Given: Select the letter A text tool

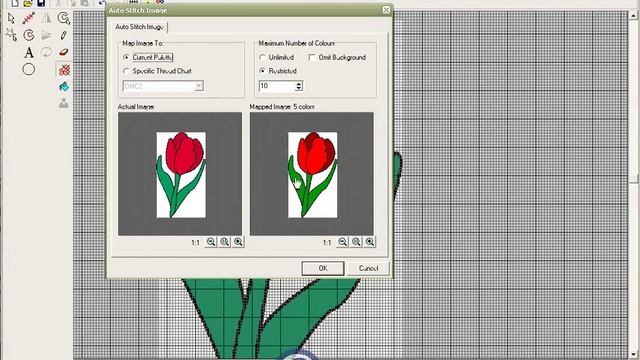Looking at the screenshot, I should 29,52.
